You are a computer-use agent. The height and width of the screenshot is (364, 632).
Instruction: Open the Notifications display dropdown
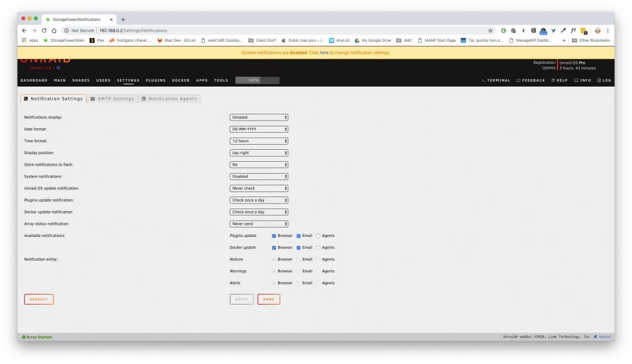click(x=258, y=118)
